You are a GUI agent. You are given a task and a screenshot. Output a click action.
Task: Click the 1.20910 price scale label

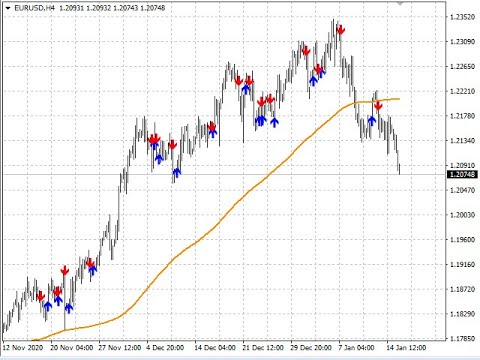(x=462, y=165)
